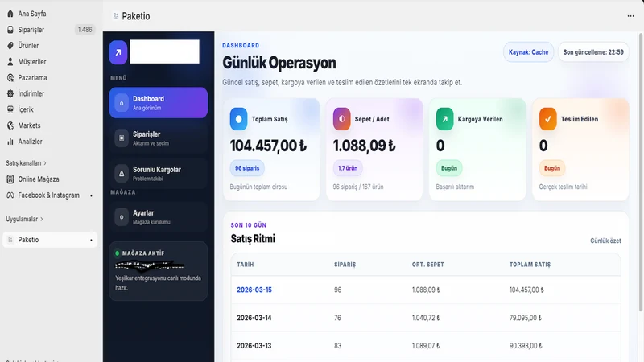The height and width of the screenshot is (362, 644).
Task: Click the Paketio purple arrow logo
Action: 118,52
